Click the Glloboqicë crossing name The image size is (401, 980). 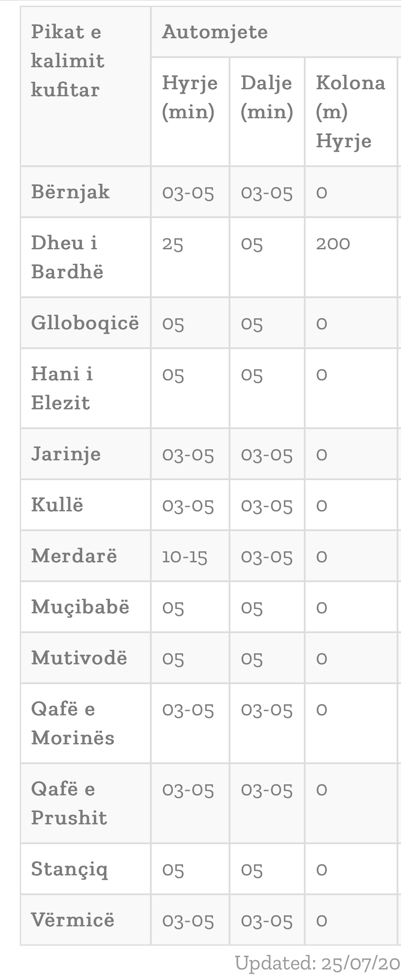[x=85, y=323]
